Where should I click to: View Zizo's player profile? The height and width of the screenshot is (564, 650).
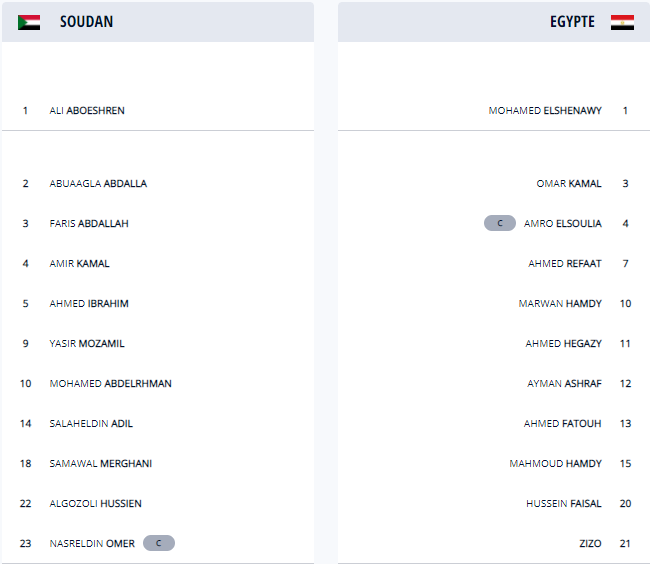point(590,543)
